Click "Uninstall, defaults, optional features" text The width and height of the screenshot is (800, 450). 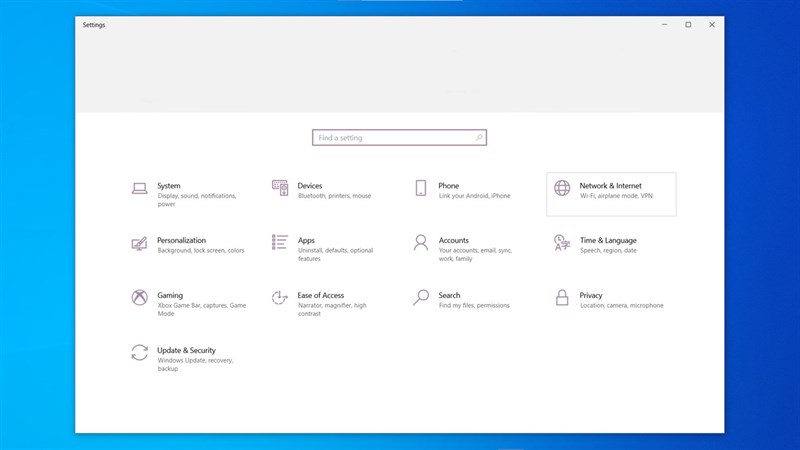335,255
